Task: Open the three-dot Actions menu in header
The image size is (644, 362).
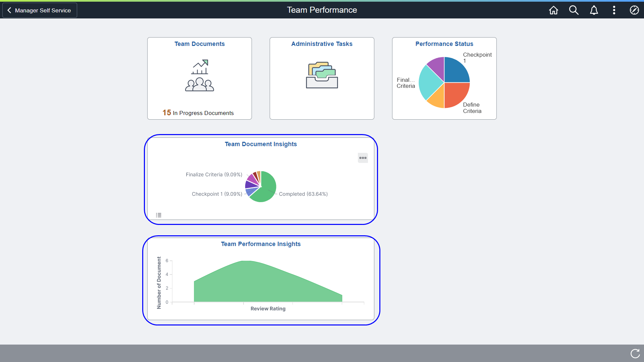Action: [x=614, y=10]
